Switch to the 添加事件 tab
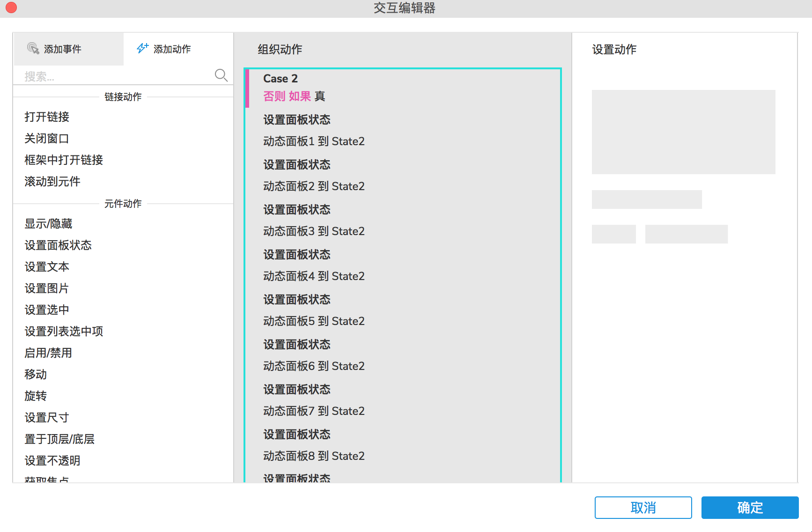Image resolution: width=812 pixels, height=532 pixels. pos(68,49)
